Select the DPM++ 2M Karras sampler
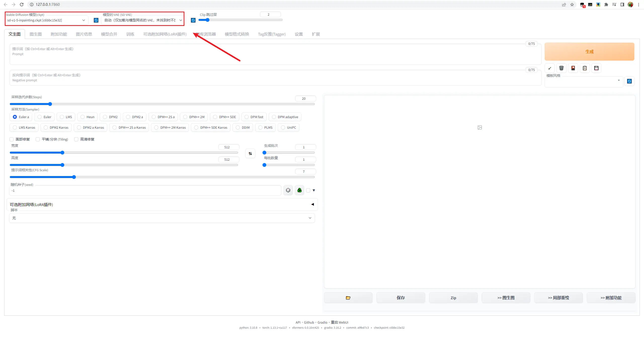The height and width of the screenshot is (344, 644). point(156,128)
